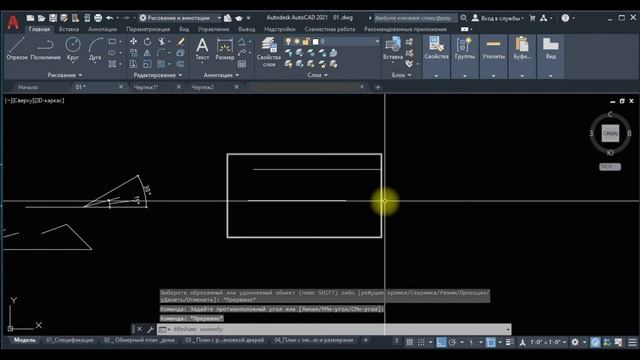Select the Размер dimension tool
This screenshot has height=360, width=640.
(224, 49)
